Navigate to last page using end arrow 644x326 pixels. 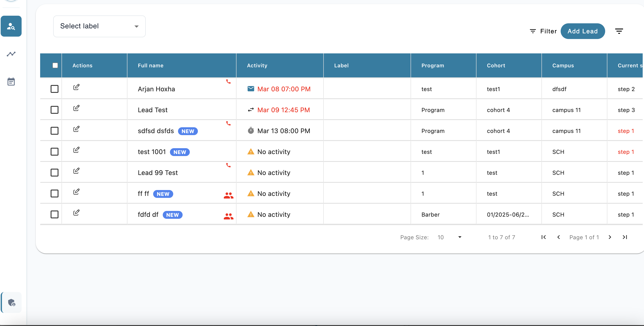pyautogui.click(x=625, y=237)
